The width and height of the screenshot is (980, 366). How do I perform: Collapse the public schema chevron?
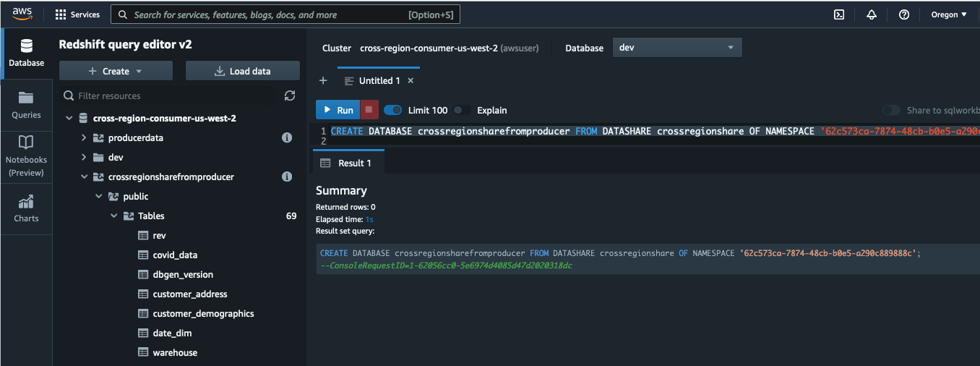99,196
